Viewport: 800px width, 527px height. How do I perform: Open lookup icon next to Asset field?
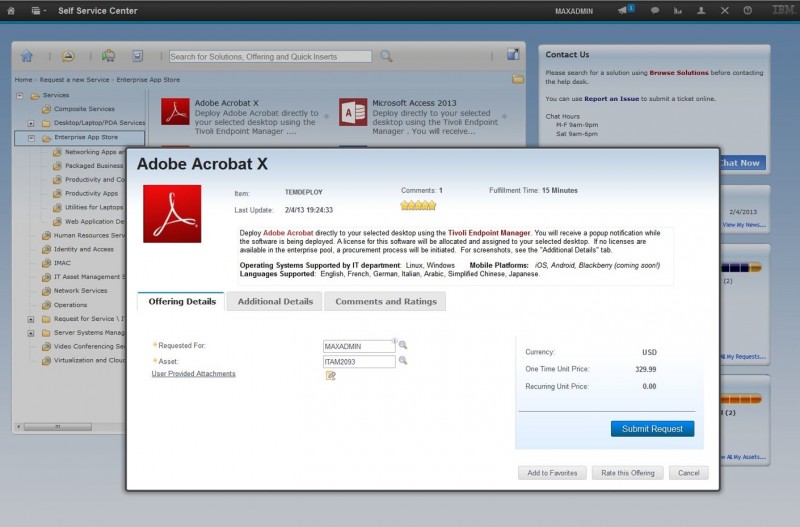coord(403,361)
